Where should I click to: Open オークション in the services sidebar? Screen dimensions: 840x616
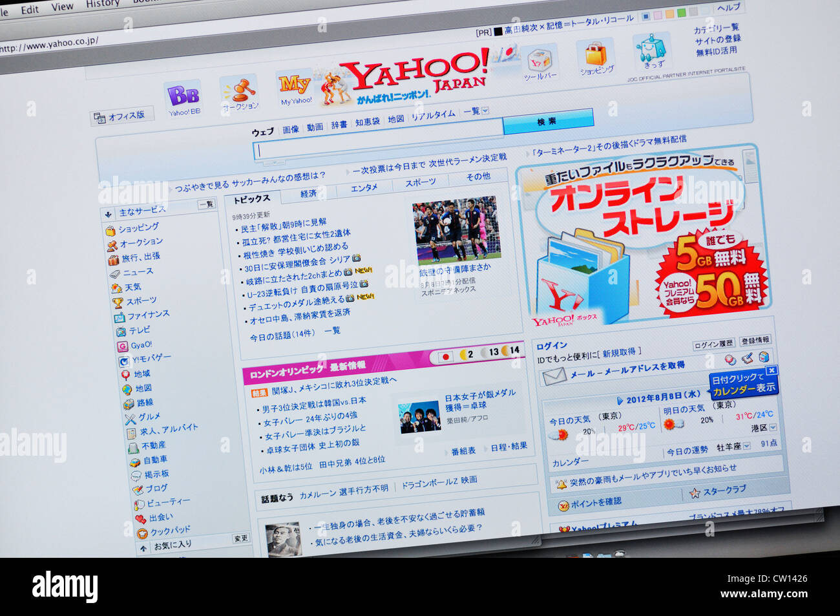pos(134,244)
